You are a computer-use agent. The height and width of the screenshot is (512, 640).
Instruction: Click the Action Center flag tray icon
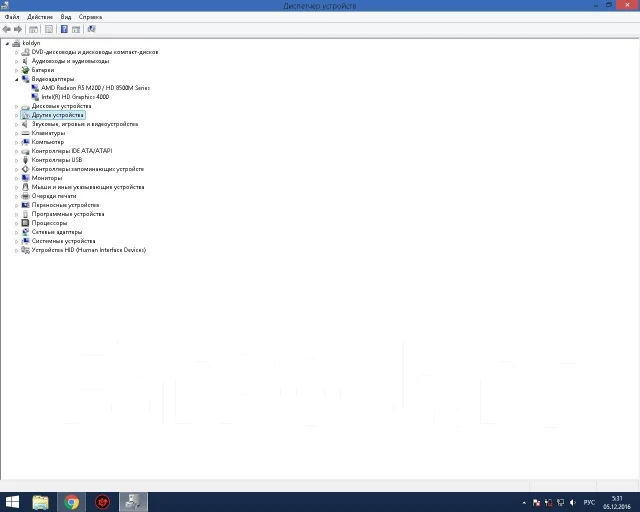(536, 503)
